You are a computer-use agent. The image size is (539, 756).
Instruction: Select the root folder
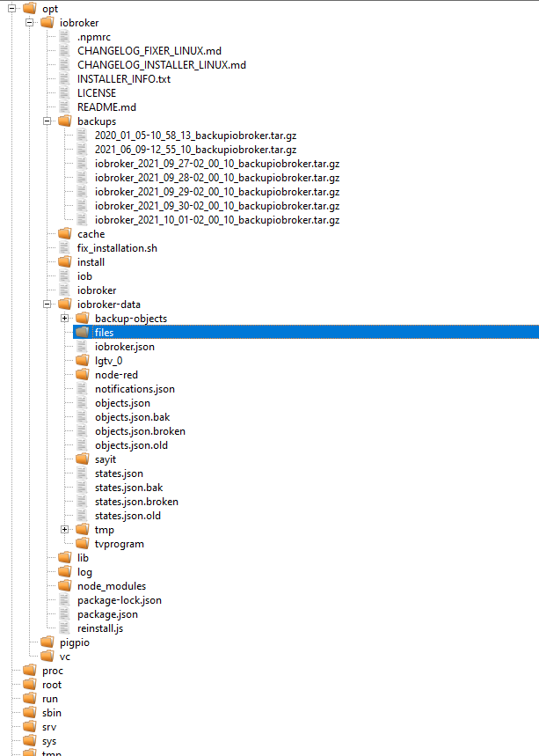point(52,685)
